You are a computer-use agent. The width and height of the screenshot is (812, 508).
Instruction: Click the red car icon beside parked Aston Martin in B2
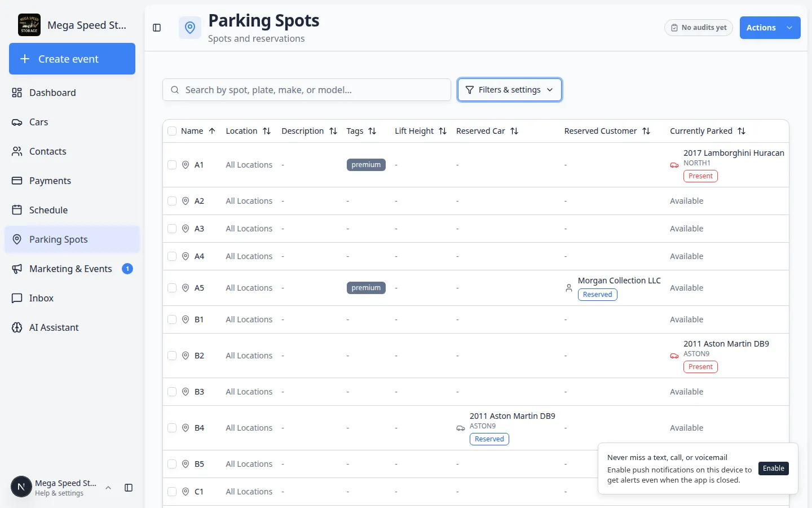pyautogui.click(x=674, y=356)
